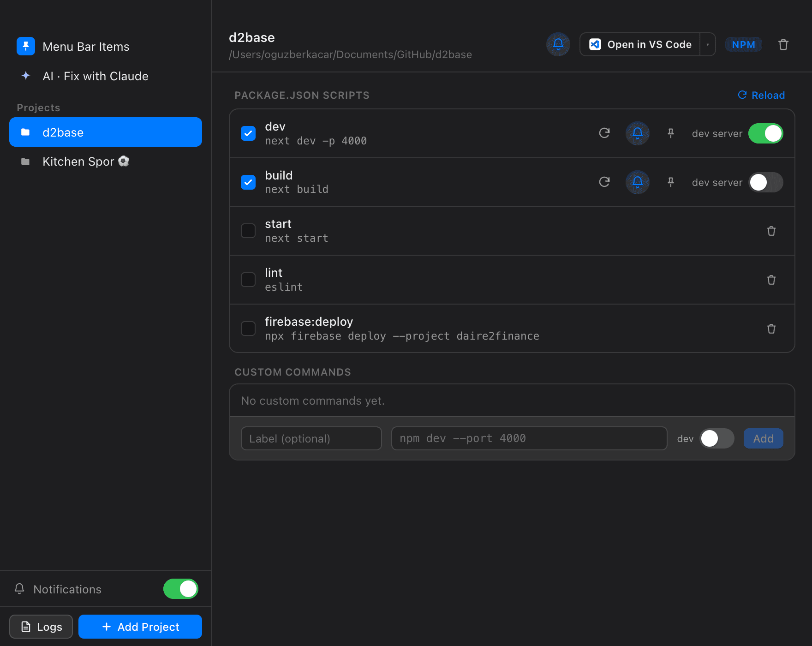Click the Add Project button
The width and height of the screenshot is (812, 646).
[x=140, y=627]
